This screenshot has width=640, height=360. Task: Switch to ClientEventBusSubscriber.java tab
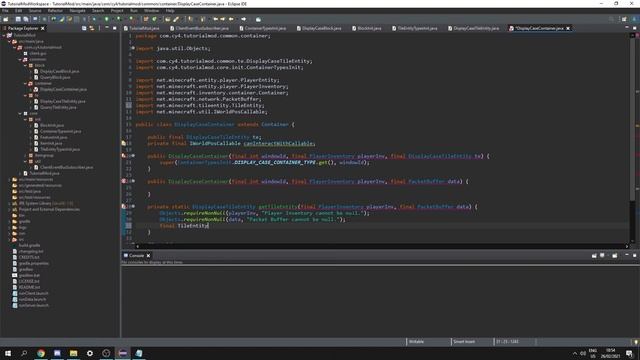(200, 28)
